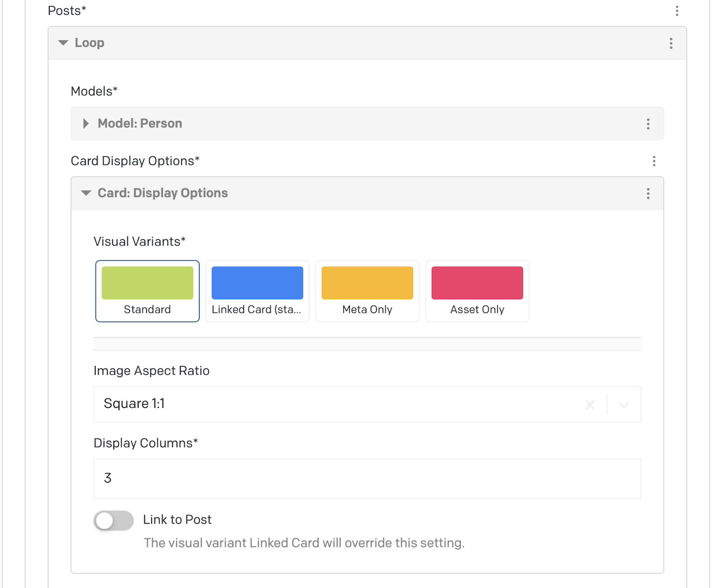
Task: Click the Loop header title
Action: (x=90, y=43)
